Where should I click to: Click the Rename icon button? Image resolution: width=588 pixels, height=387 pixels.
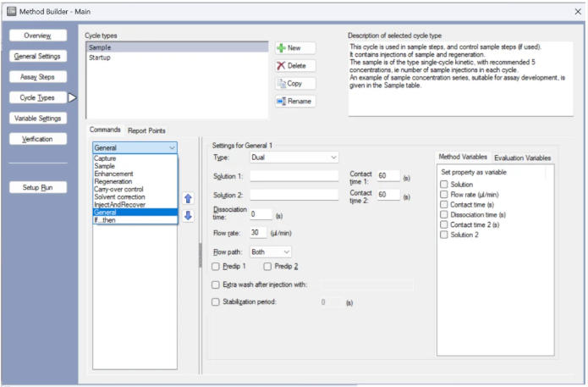[281, 101]
